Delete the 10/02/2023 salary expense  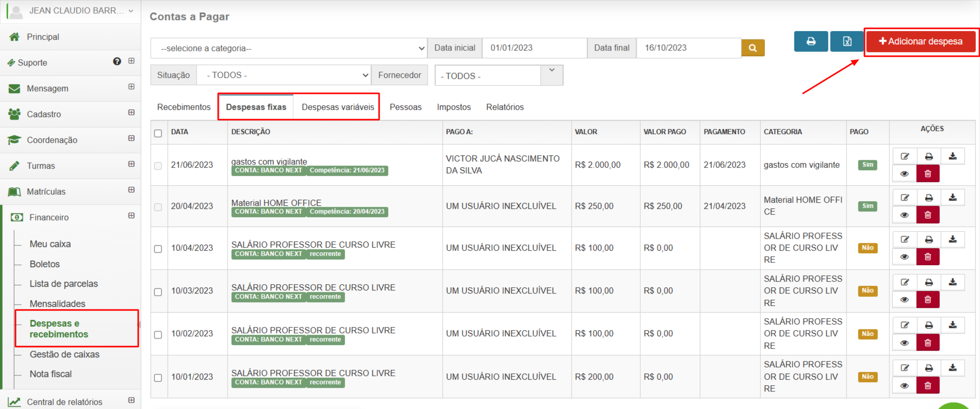click(928, 342)
